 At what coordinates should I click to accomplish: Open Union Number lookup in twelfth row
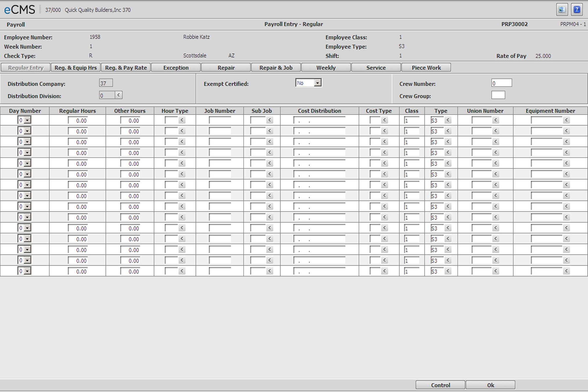pos(496,239)
